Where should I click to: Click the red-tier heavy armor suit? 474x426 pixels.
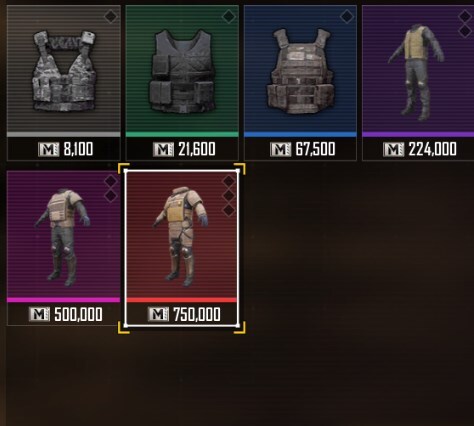(182, 248)
